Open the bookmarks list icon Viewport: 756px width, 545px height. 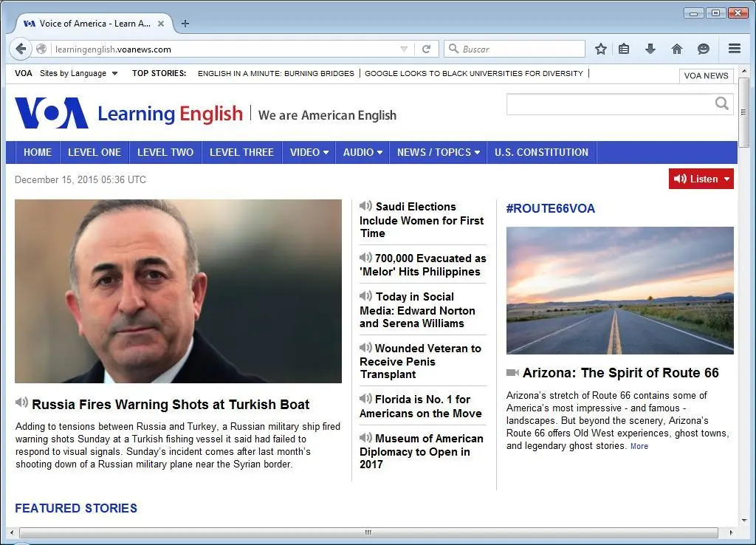[624, 49]
